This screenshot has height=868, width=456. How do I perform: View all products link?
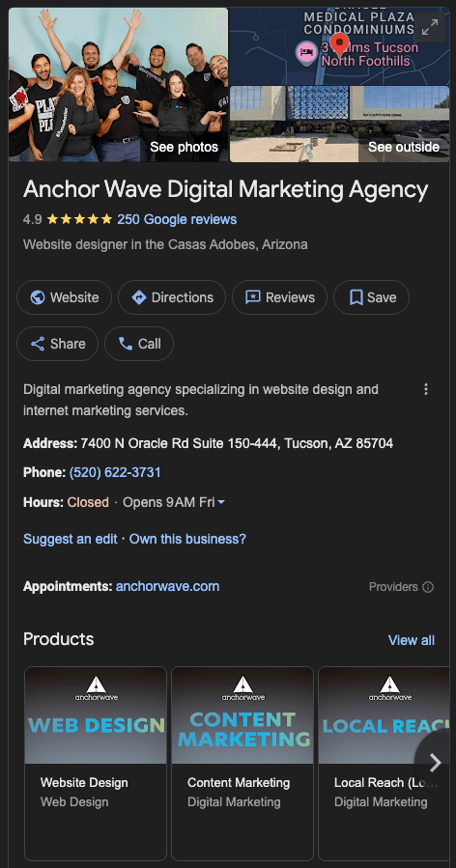click(x=412, y=640)
